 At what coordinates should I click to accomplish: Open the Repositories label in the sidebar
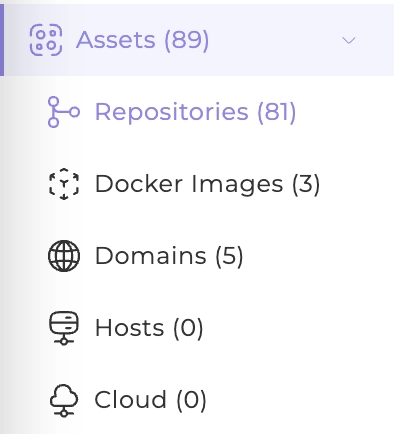click(x=172, y=112)
